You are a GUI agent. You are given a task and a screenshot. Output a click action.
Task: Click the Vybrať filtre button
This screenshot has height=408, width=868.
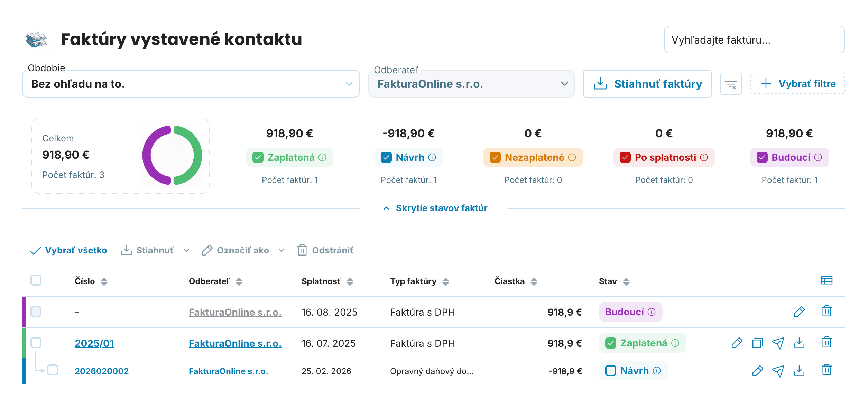(797, 84)
